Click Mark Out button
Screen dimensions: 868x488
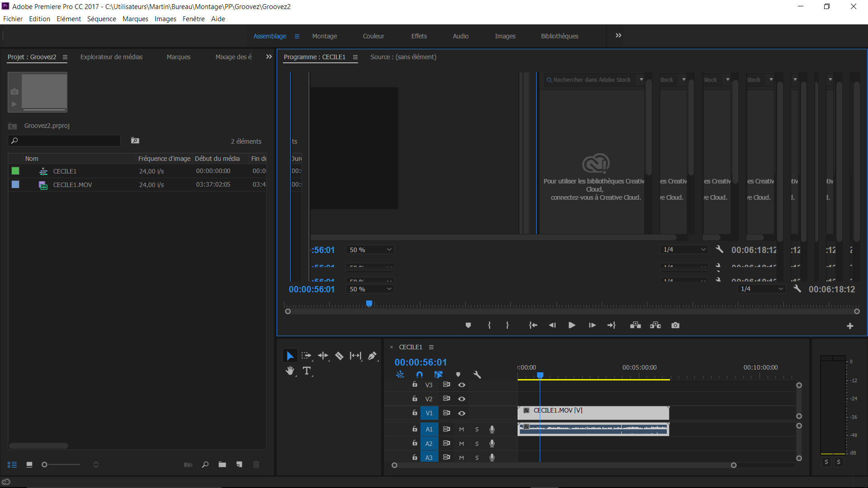pos(507,325)
